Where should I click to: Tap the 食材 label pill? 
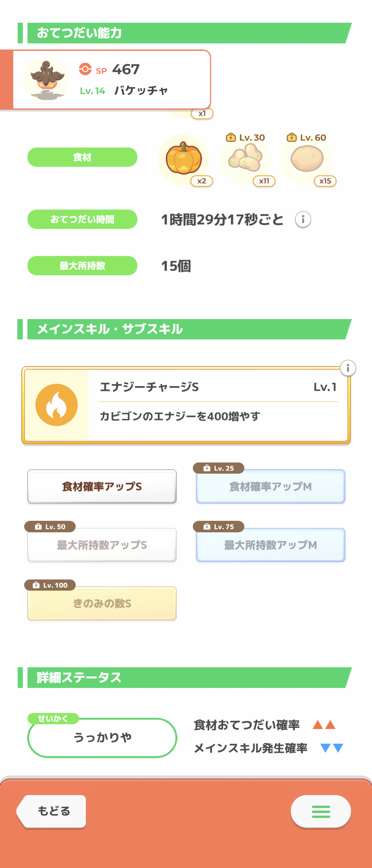(82, 157)
